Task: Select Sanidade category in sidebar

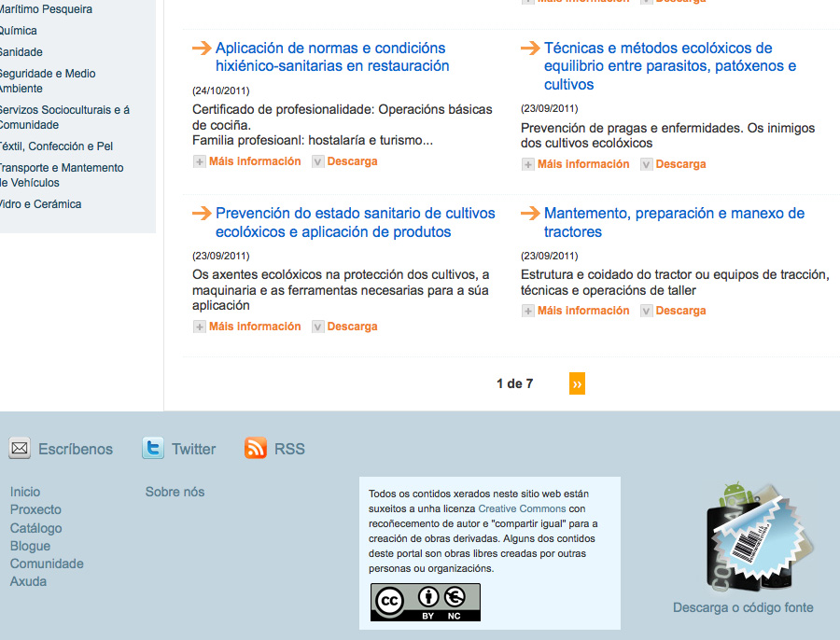Action: tap(21, 52)
